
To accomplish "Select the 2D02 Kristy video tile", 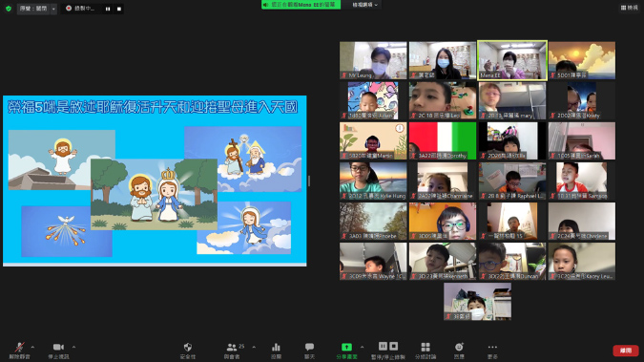I will coord(582,101).
